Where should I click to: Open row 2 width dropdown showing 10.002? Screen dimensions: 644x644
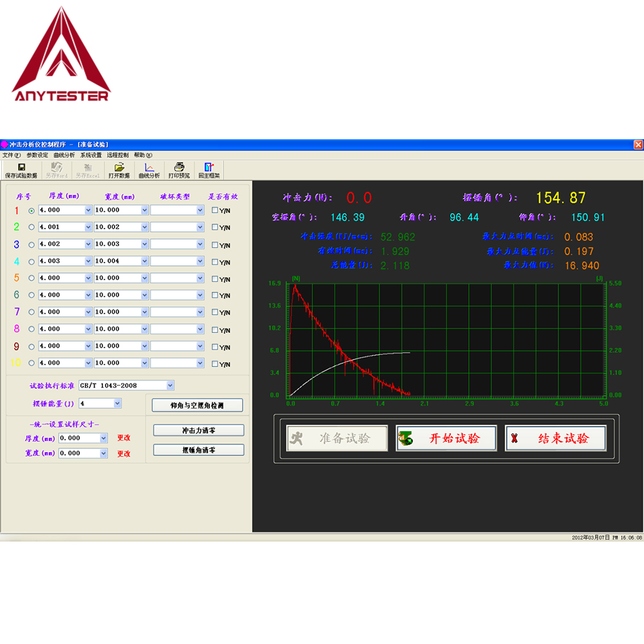click(144, 227)
